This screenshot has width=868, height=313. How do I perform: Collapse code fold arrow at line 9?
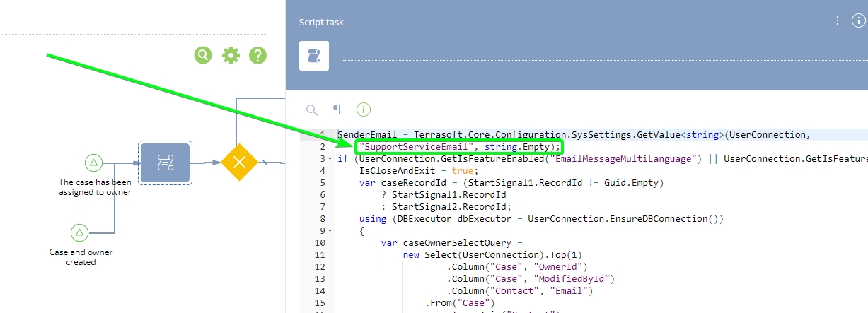tap(330, 231)
